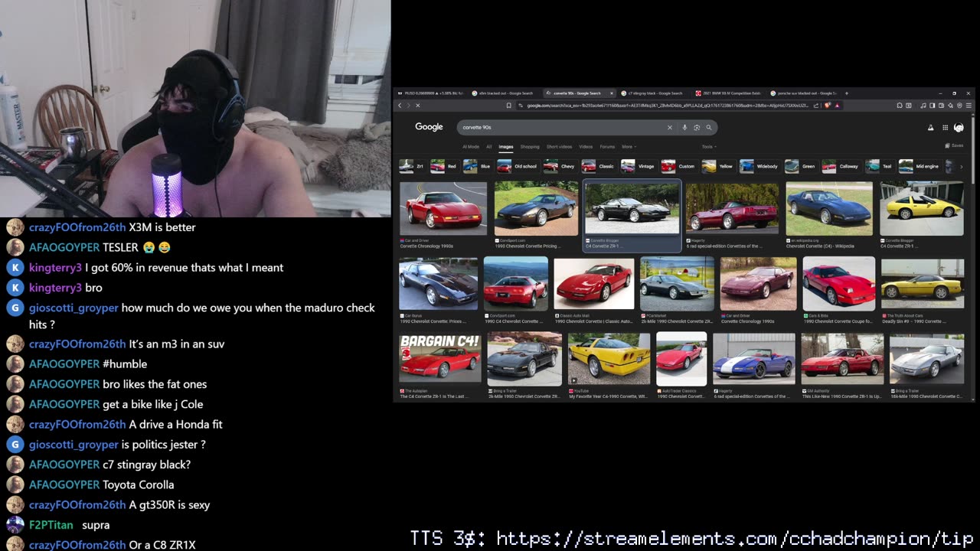Clear the search box with X
The width and height of the screenshot is (980, 551).
pos(669,128)
